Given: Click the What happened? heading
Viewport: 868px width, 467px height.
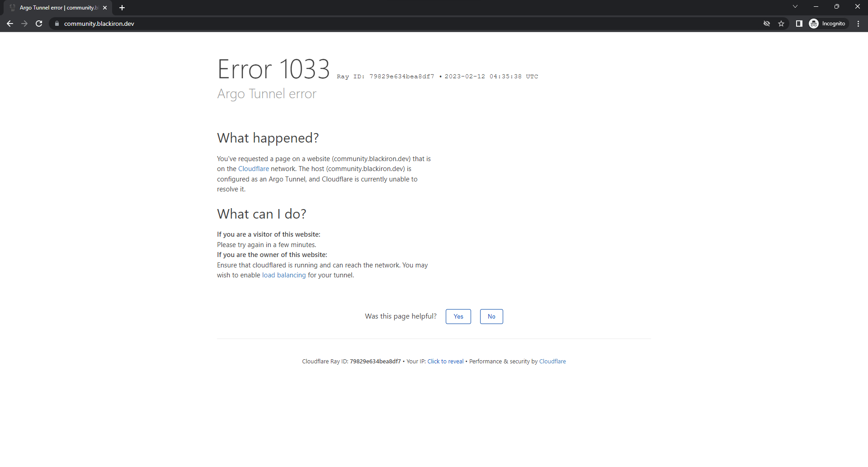Looking at the screenshot, I should 268,138.
